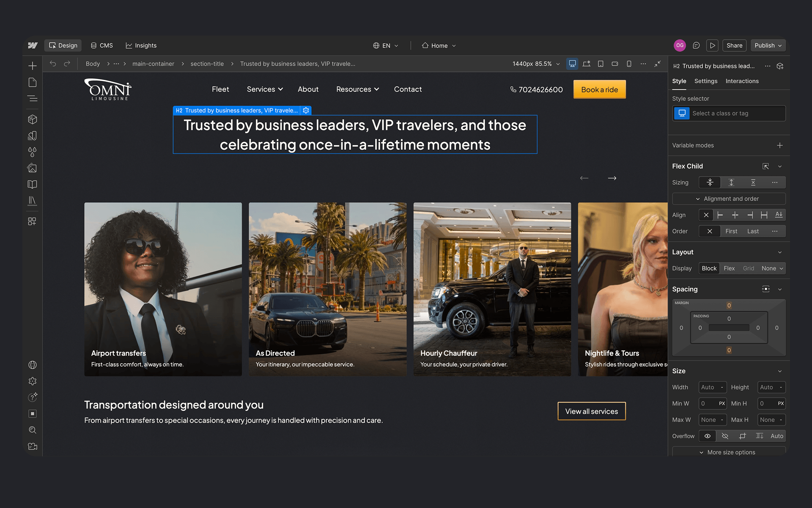This screenshot has height=508, width=812.
Task: Click the Book a ride button
Action: pyautogui.click(x=600, y=89)
